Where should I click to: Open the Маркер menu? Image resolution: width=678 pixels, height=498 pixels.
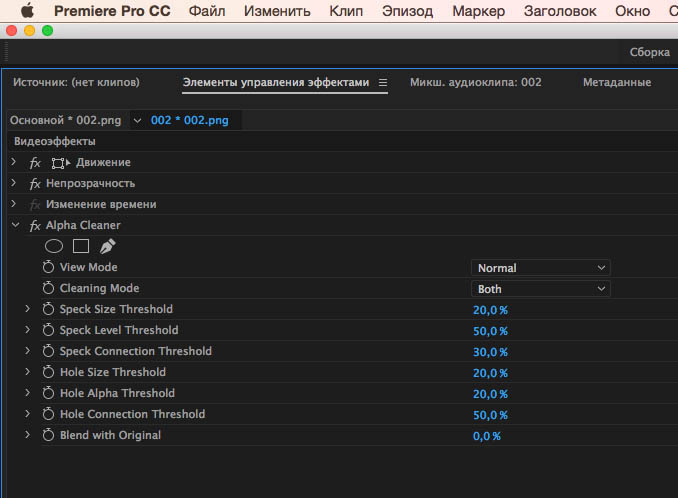pyautogui.click(x=479, y=11)
